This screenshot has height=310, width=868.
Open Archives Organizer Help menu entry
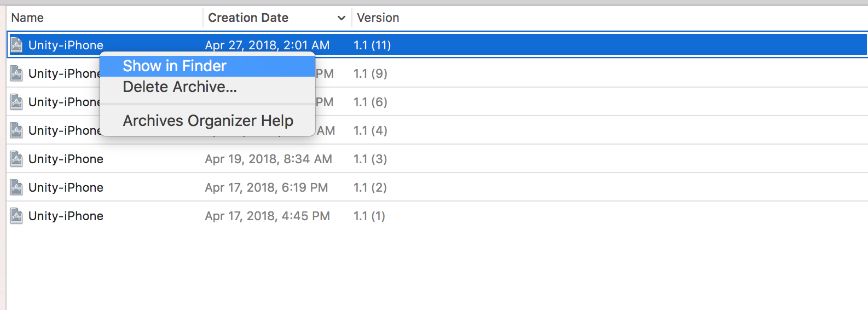point(208,120)
